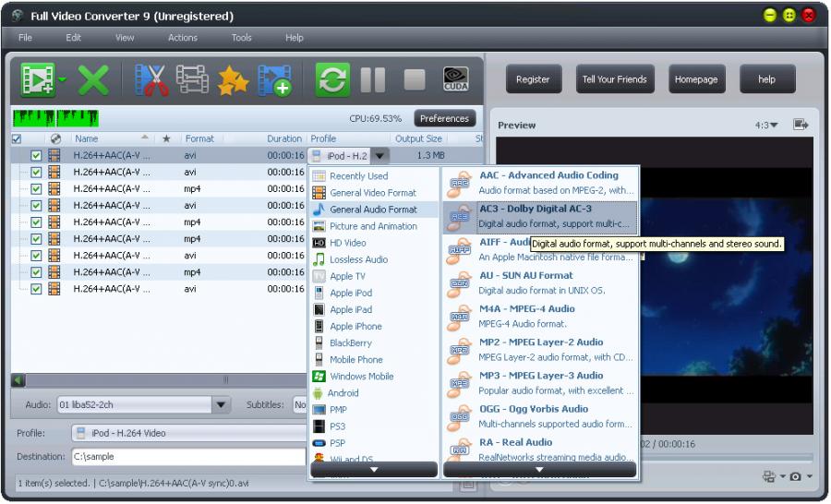Choose Lossless Audio category
The image size is (831, 504).
pos(358,259)
